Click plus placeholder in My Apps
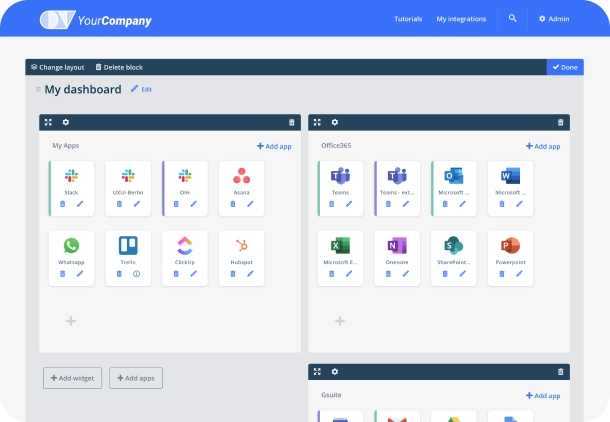Viewport: 610px width, 422px height. pos(71,321)
